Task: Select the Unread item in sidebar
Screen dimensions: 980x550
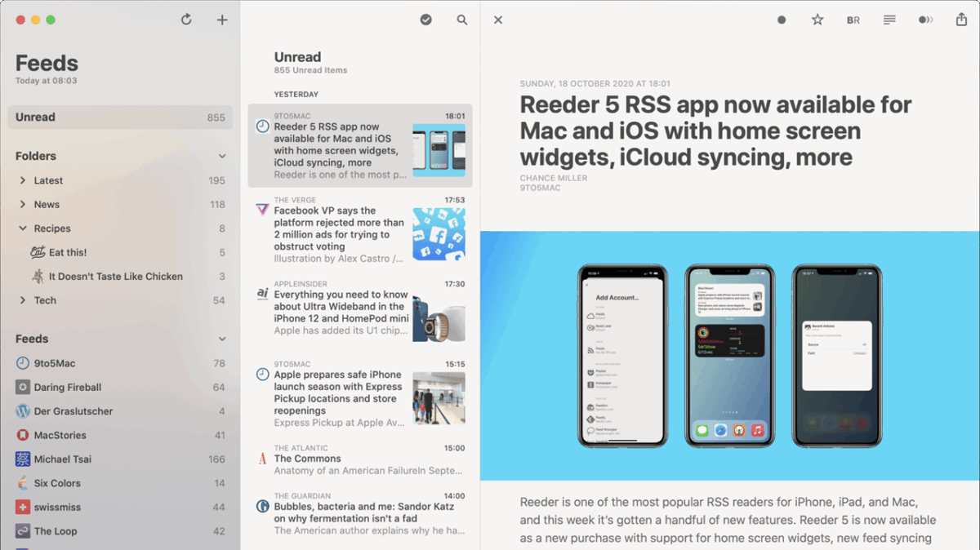Action: click(x=120, y=118)
